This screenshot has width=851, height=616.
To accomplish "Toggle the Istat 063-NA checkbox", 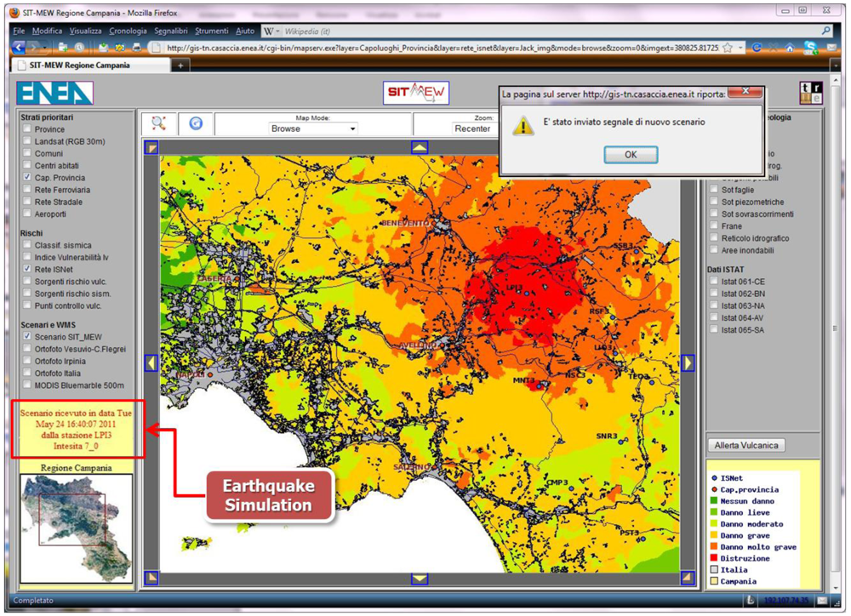I will pos(715,305).
